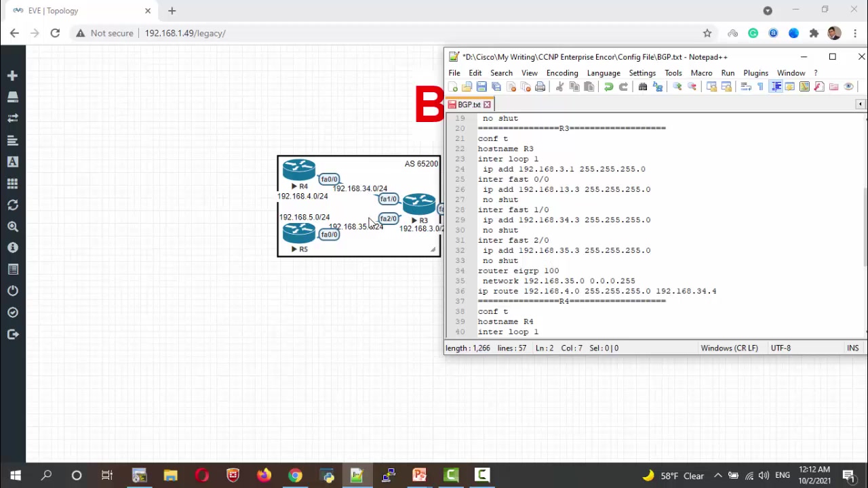Go back in the browser

click(x=14, y=33)
